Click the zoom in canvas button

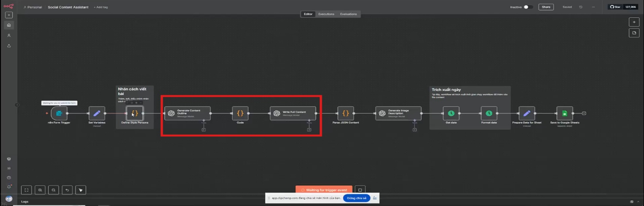(40, 190)
